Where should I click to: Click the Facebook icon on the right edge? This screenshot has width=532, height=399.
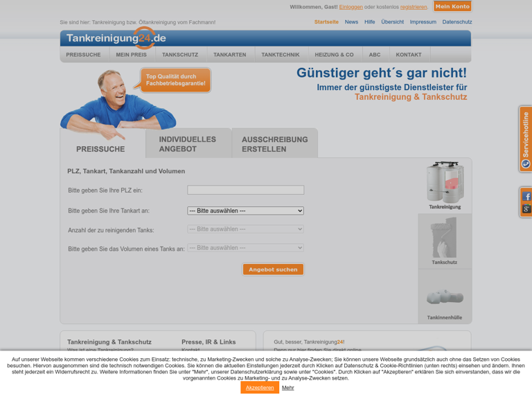click(526, 197)
